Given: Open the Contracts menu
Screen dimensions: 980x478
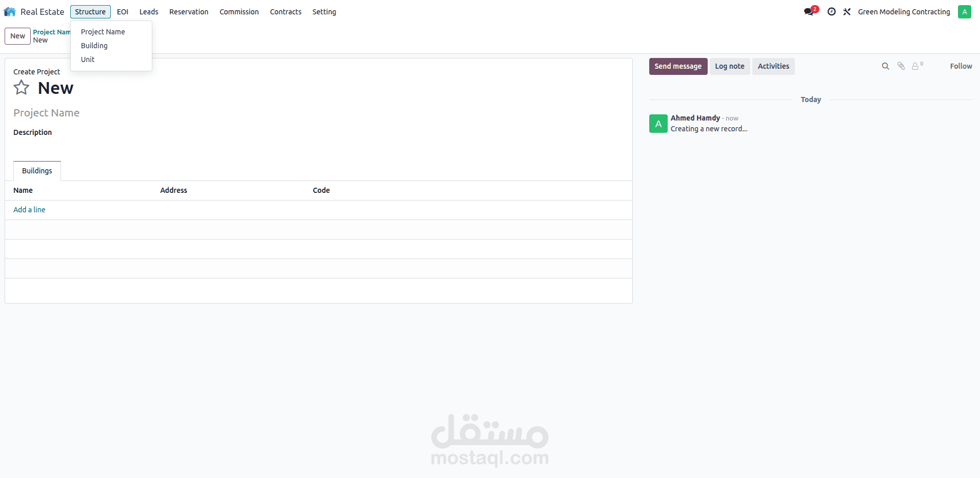Looking at the screenshot, I should tap(286, 12).
